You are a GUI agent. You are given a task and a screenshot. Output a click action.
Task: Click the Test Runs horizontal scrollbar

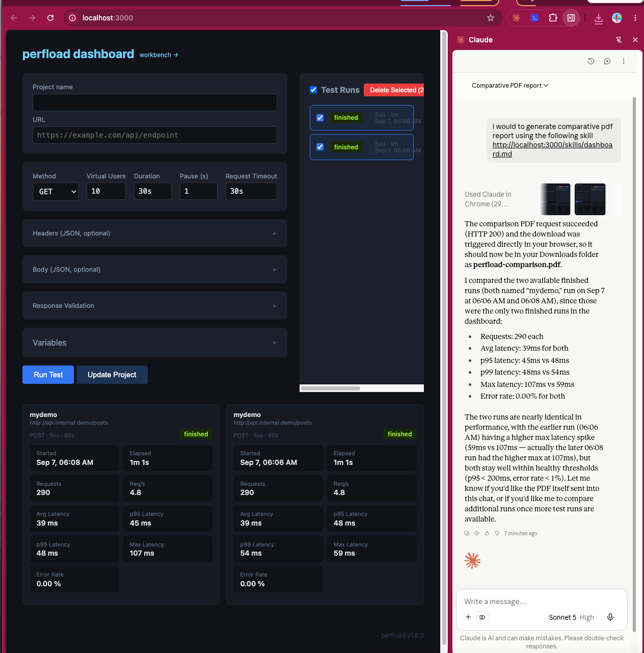pyautogui.click(x=331, y=388)
